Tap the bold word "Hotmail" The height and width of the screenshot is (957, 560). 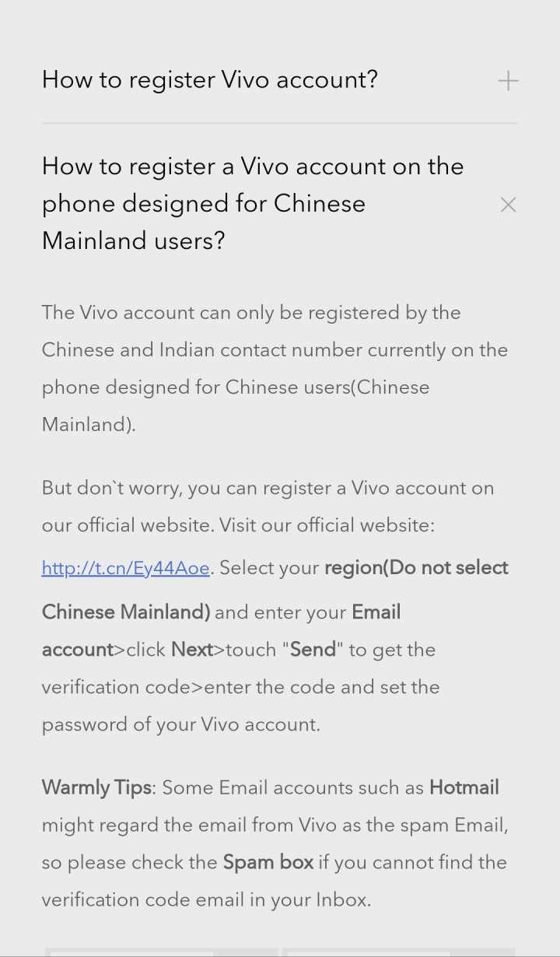464,787
